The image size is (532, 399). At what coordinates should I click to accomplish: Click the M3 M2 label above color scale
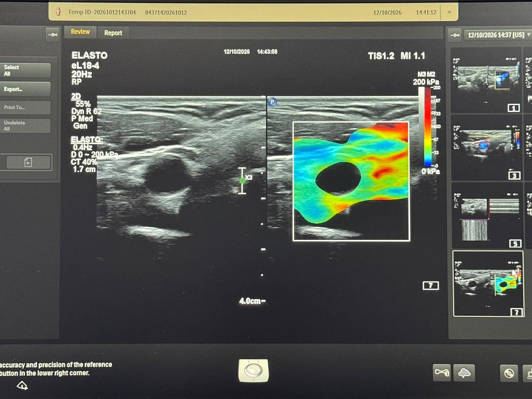pos(427,74)
